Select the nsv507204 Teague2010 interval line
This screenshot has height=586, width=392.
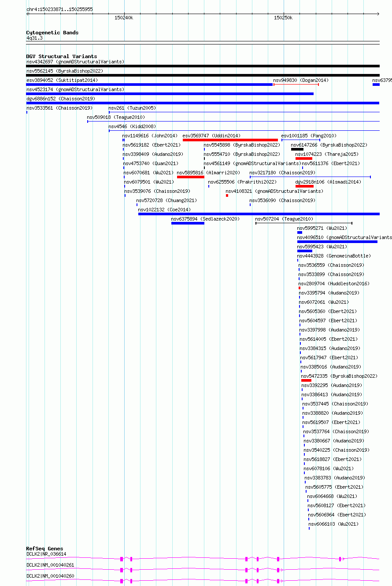tap(304, 223)
